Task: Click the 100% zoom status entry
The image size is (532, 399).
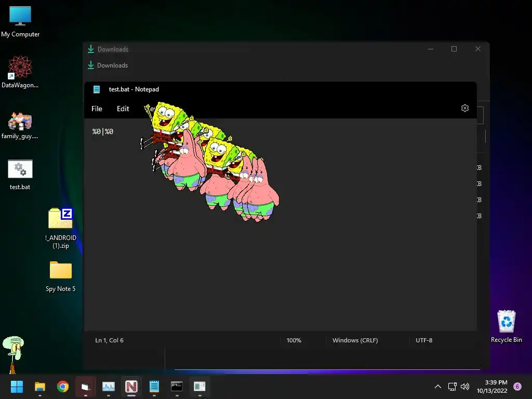Action: point(294,340)
